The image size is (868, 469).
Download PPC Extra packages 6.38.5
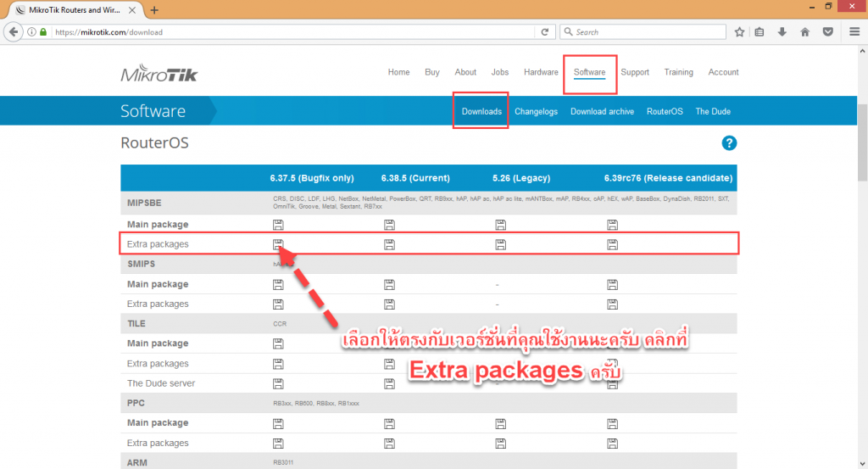click(x=389, y=444)
